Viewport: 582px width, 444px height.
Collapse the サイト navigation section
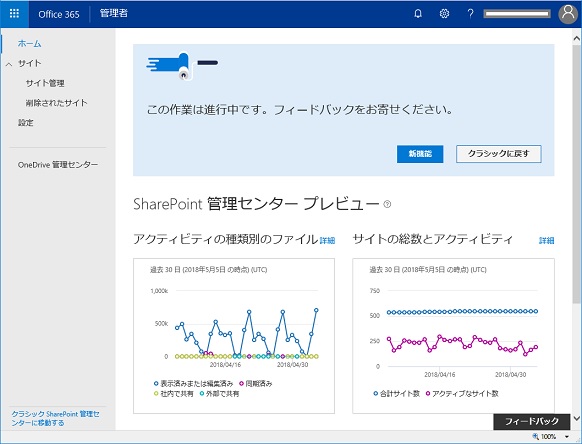(9, 64)
